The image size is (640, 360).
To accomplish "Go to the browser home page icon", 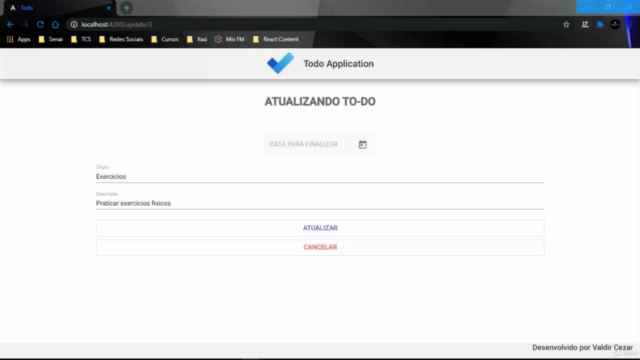I will point(55,24).
